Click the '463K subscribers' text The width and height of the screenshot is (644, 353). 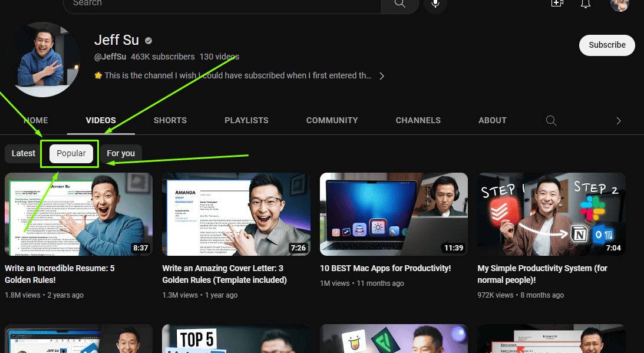pyautogui.click(x=163, y=57)
